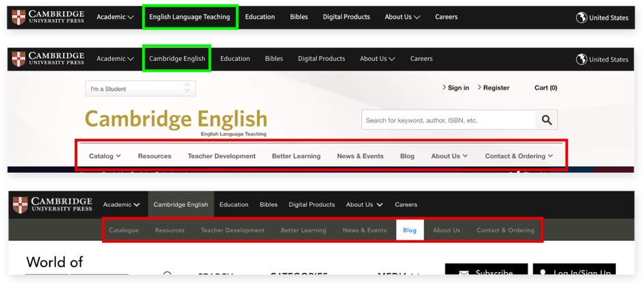Image resolution: width=644 pixels, height=285 pixels.
Task: Open News & Events in the grey sub-navigation bar
Action: pyautogui.click(x=365, y=230)
